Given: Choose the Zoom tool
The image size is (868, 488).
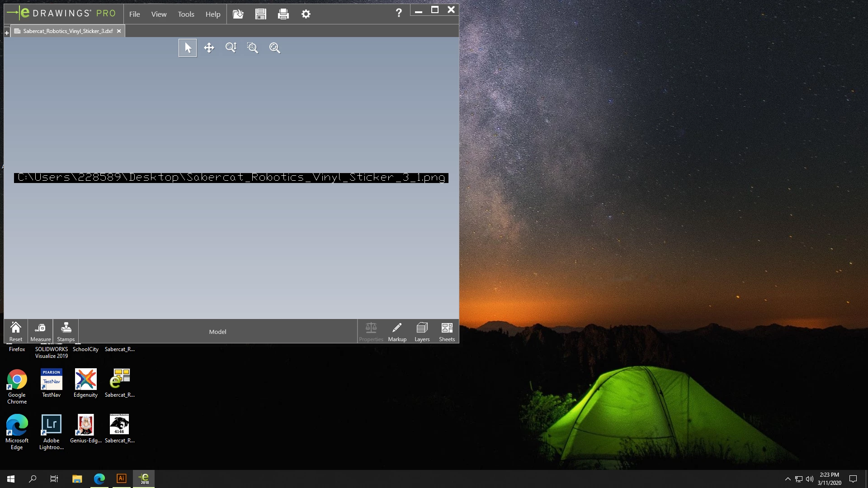Looking at the screenshot, I should point(231,48).
